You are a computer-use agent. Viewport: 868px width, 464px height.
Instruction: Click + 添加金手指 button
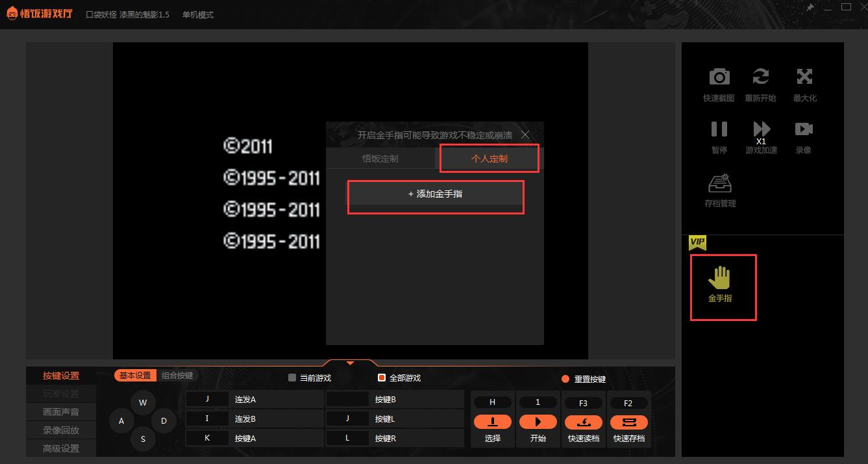point(436,194)
